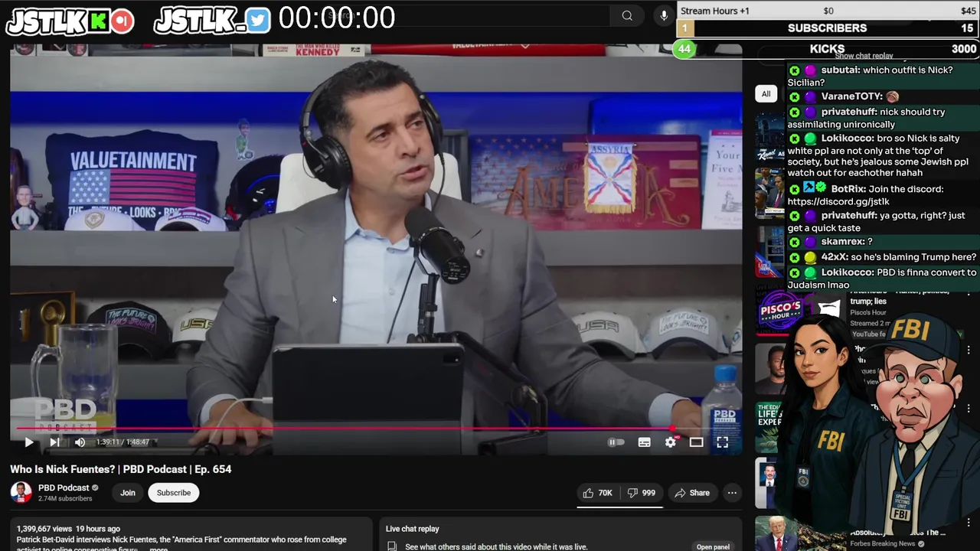Switch to theater mode
The height and width of the screenshot is (551, 980).
click(696, 442)
